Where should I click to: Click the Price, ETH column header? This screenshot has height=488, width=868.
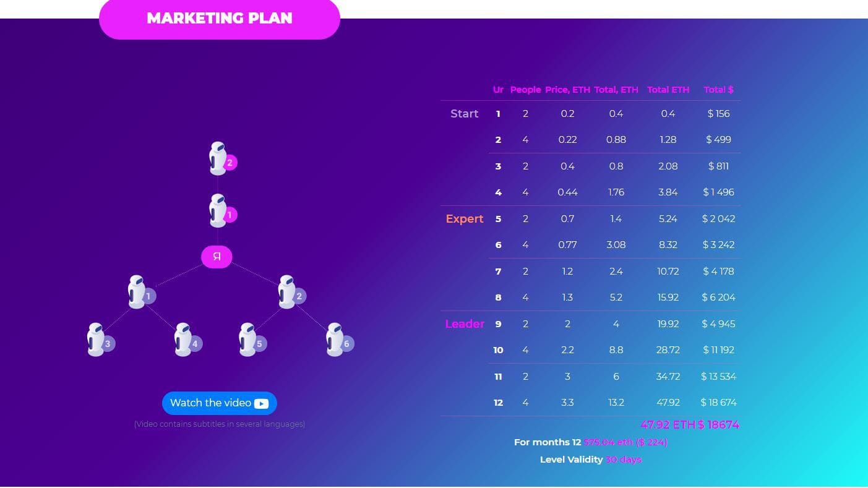pos(567,90)
